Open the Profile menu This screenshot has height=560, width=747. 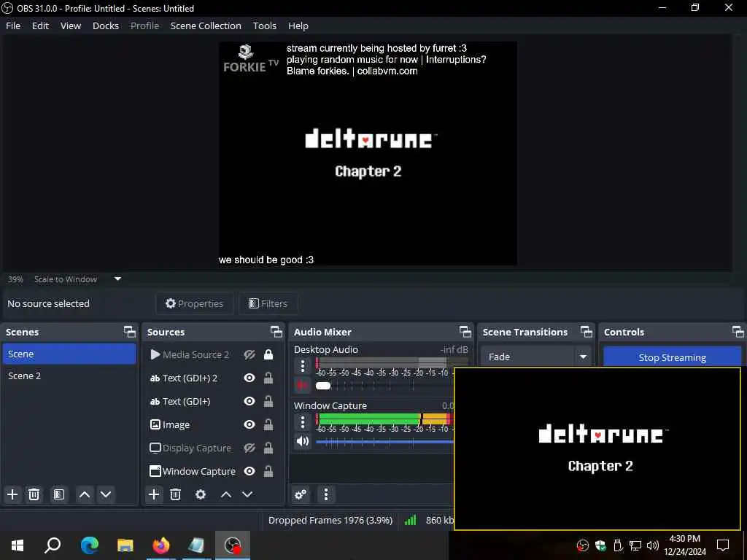(x=145, y=26)
